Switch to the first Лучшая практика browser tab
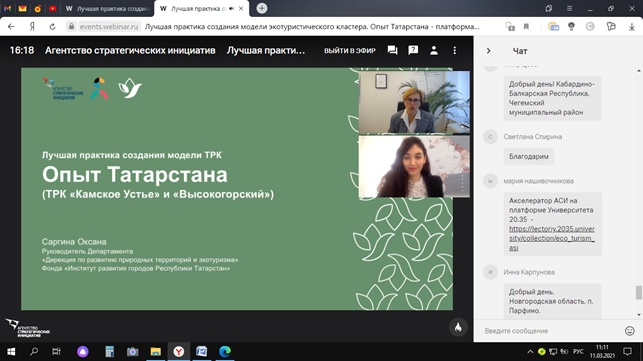This screenshot has width=643, height=361. [x=107, y=8]
